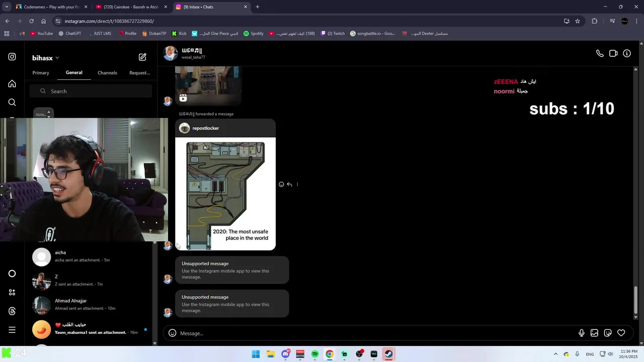Focus the Message text input

[x=377, y=333]
